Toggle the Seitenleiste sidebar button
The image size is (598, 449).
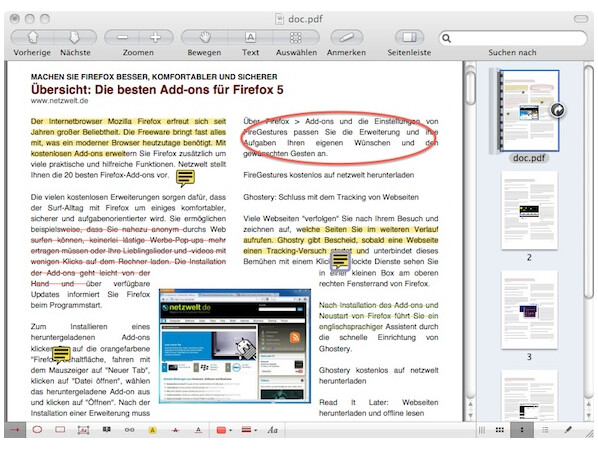[x=409, y=37]
